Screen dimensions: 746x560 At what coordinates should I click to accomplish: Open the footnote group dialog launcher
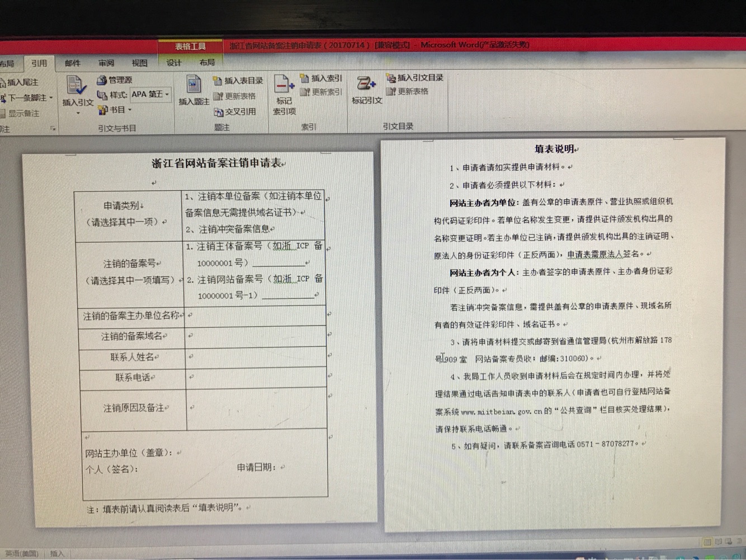54,129
